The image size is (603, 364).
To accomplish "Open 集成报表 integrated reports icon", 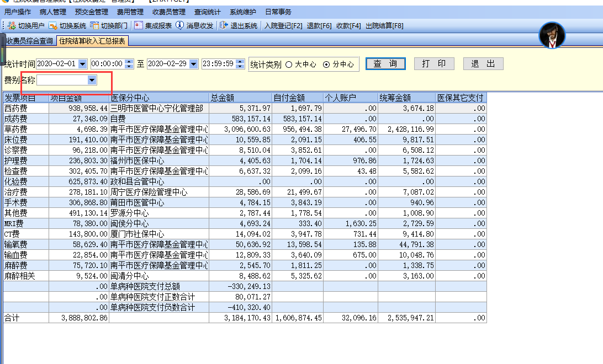I will [139, 25].
